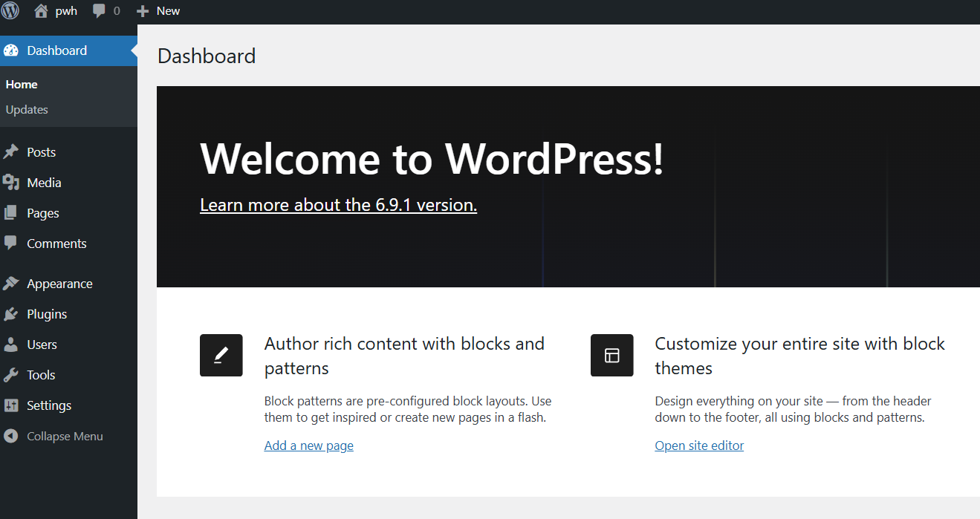Click the pencil icon beside Author rich content

(221, 355)
